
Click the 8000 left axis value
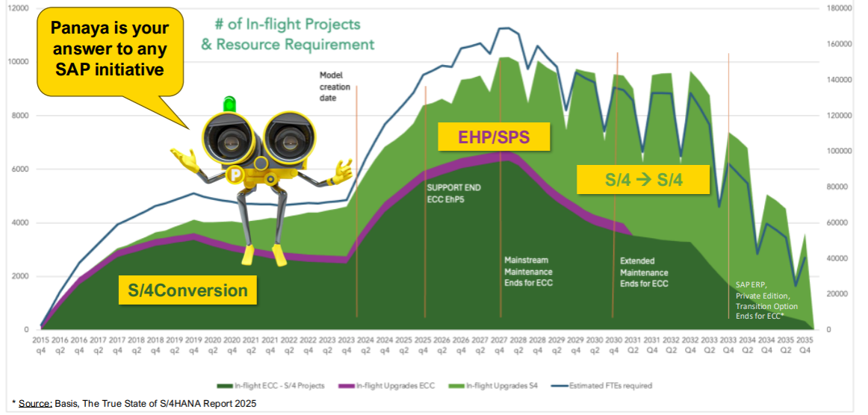(19, 116)
